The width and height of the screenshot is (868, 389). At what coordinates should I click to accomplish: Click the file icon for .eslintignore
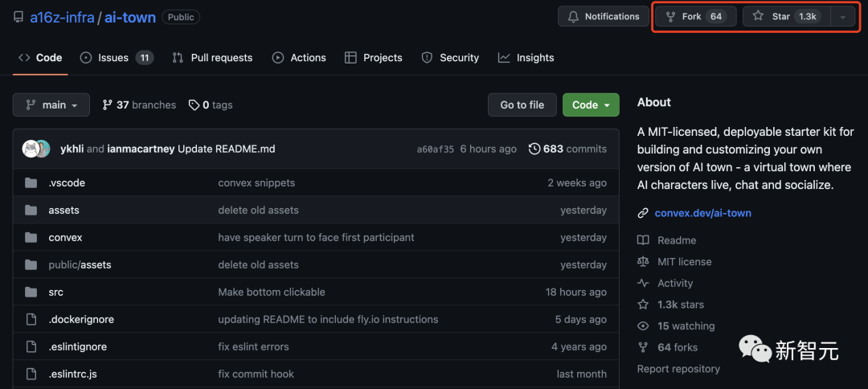31,347
